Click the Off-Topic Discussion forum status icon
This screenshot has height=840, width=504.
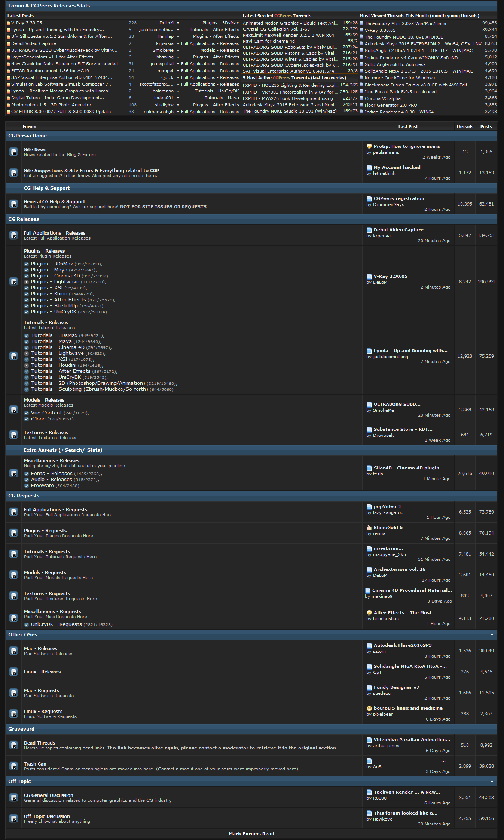click(13, 818)
